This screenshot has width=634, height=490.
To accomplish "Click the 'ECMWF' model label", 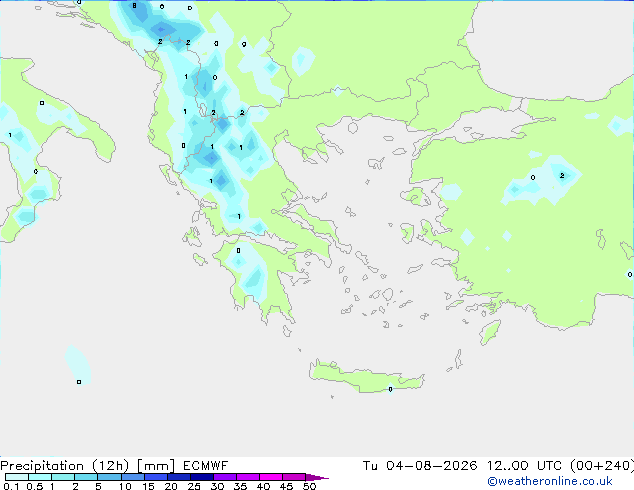I will (x=205, y=466).
